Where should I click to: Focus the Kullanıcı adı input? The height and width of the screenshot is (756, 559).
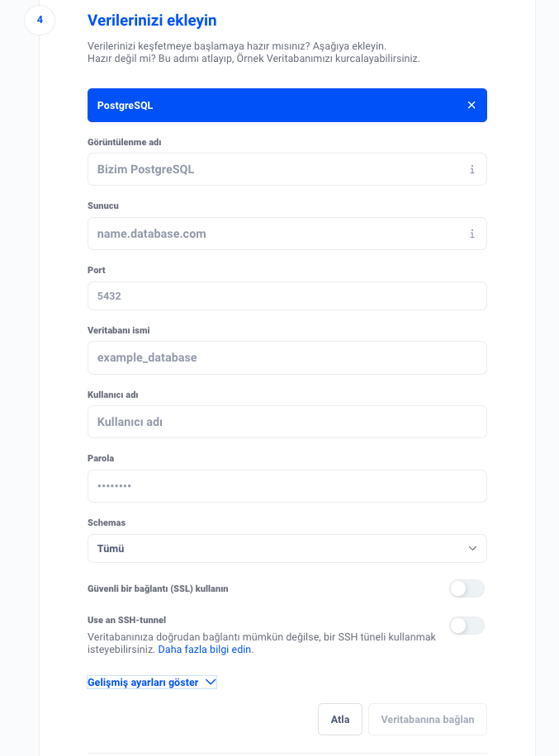point(287,422)
